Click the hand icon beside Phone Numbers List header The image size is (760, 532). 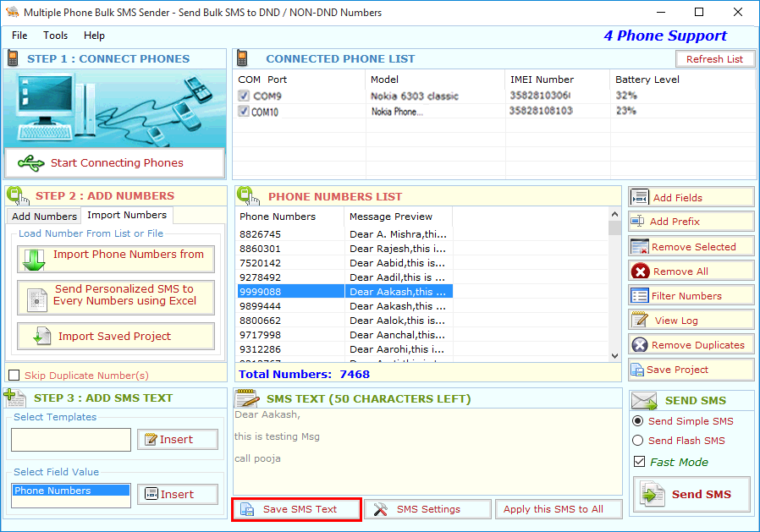coord(248,195)
